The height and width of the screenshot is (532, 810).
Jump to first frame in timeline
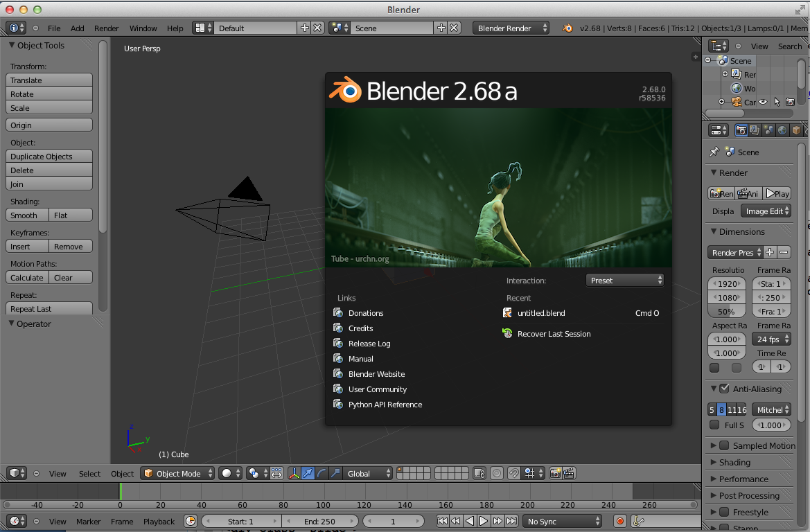[x=442, y=521]
